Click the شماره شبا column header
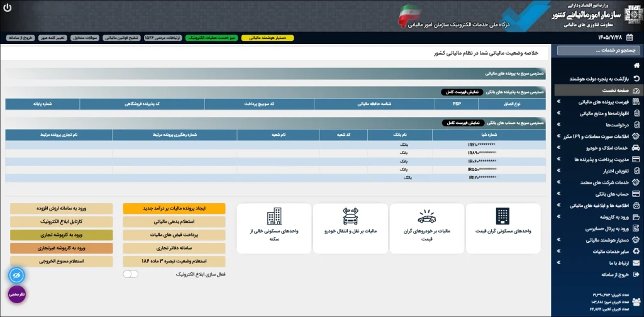644x317 pixels. (x=489, y=135)
